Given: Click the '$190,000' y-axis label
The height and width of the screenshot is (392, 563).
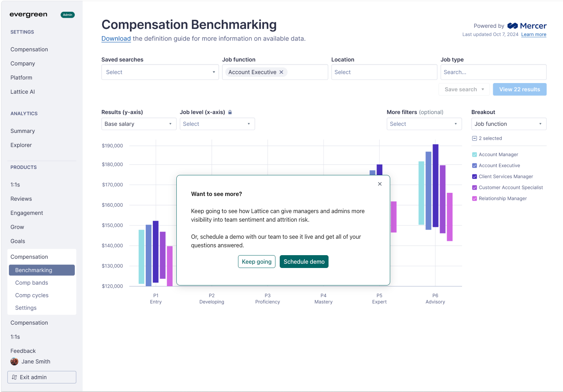Looking at the screenshot, I should pyautogui.click(x=112, y=146).
